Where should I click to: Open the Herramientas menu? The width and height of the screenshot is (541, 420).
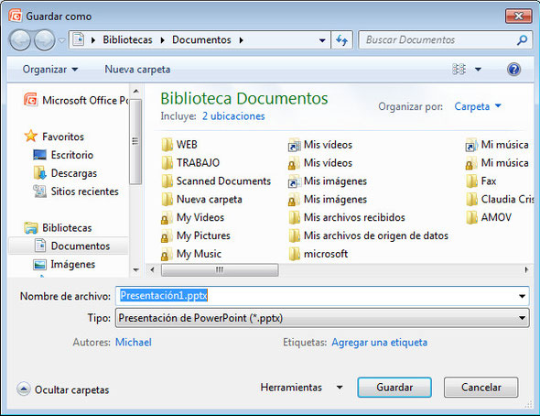pos(301,387)
